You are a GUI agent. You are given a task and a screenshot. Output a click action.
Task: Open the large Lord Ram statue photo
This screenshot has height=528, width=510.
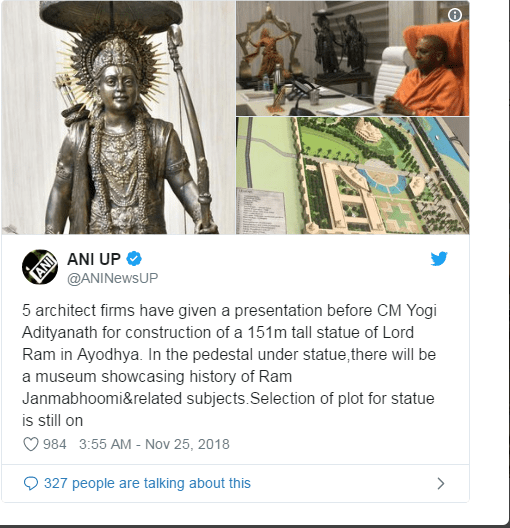pyautogui.click(x=118, y=117)
